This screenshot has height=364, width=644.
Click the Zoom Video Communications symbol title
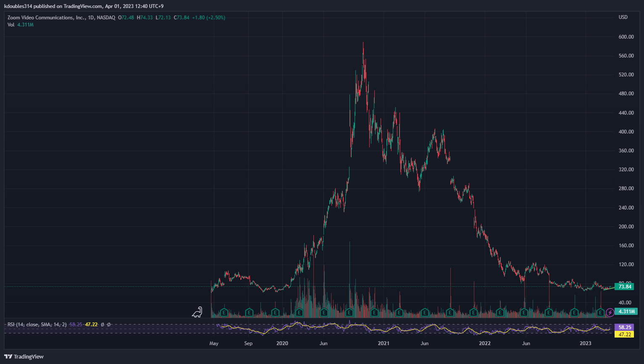click(46, 18)
